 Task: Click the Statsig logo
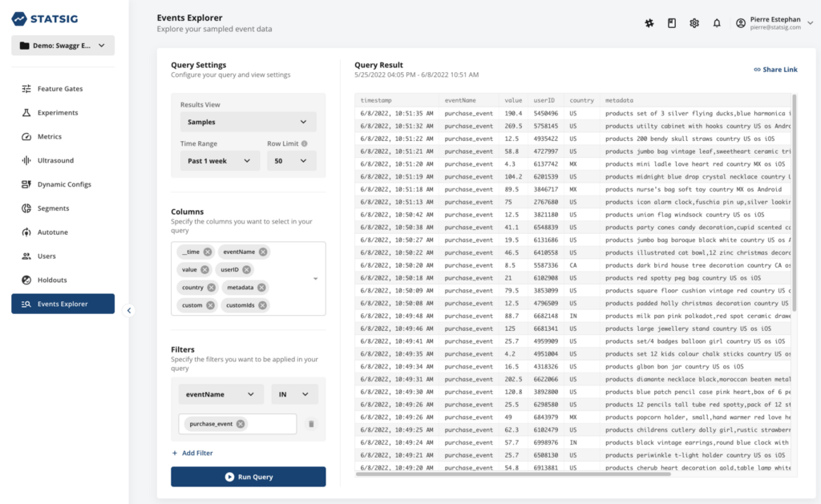(x=45, y=19)
